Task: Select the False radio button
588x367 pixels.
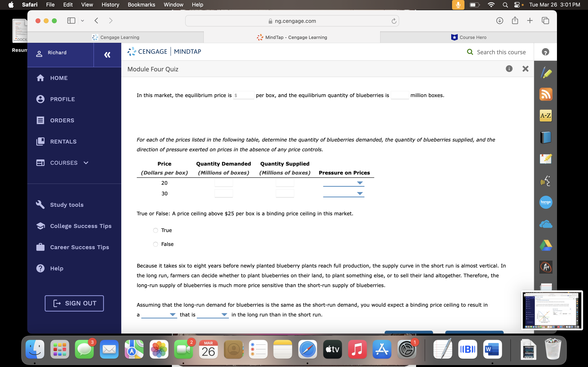Action: click(156, 244)
